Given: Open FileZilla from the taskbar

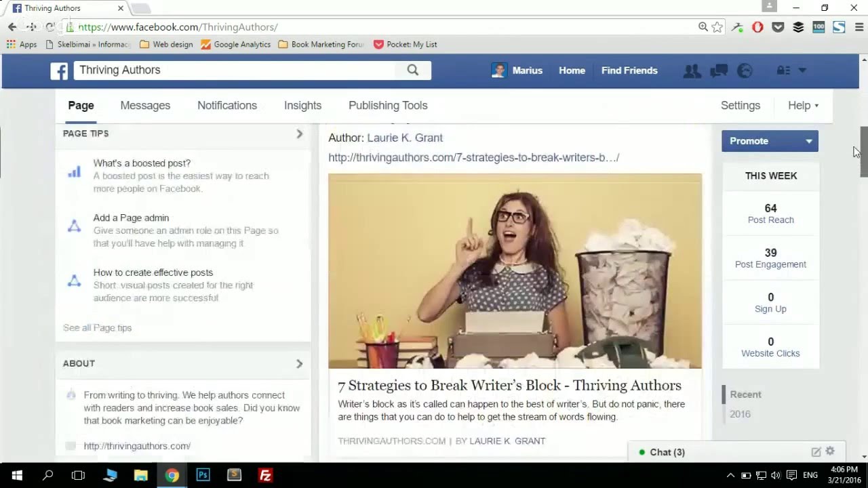Looking at the screenshot, I should click(265, 475).
